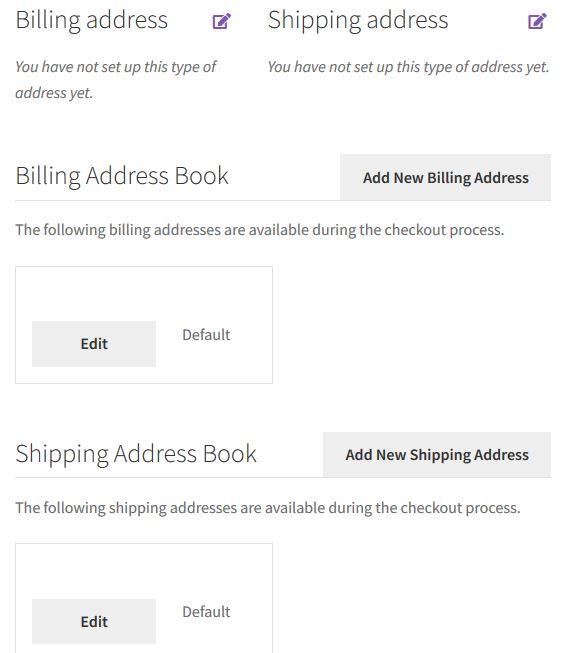This screenshot has height=653, width=579.
Task: Click the Add New Billing Address button
Action: pos(445,177)
